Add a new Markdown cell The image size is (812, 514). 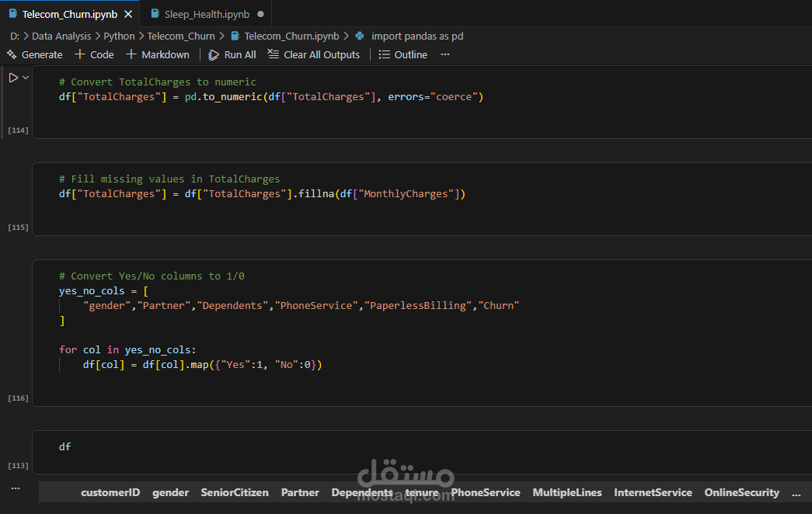click(158, 54)
